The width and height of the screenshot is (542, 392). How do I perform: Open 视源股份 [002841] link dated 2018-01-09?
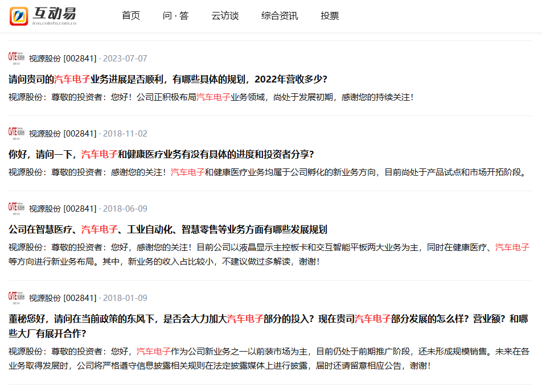tap(63, 298)
